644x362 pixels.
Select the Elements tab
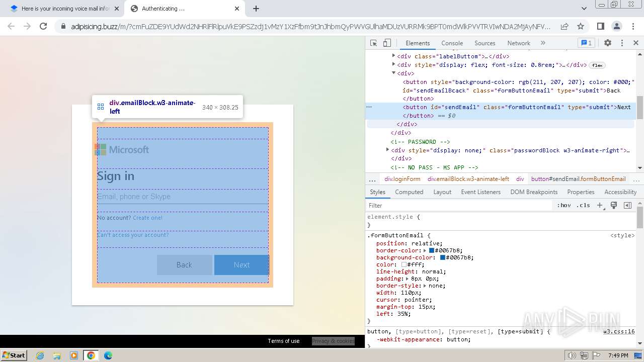[418, 43]
